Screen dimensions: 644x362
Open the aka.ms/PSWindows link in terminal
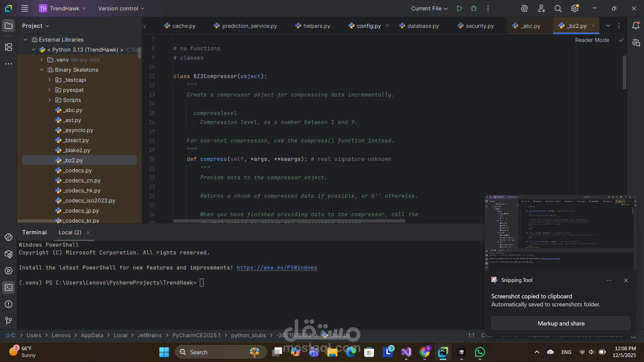point(277,268)
